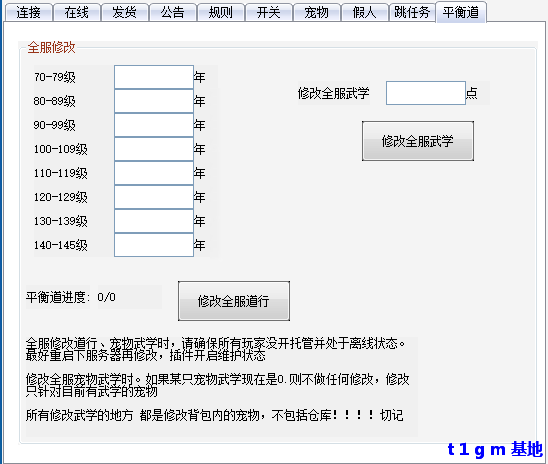Click the 140-145级 row label
548x464 pixels.
[x=60, y=245]
